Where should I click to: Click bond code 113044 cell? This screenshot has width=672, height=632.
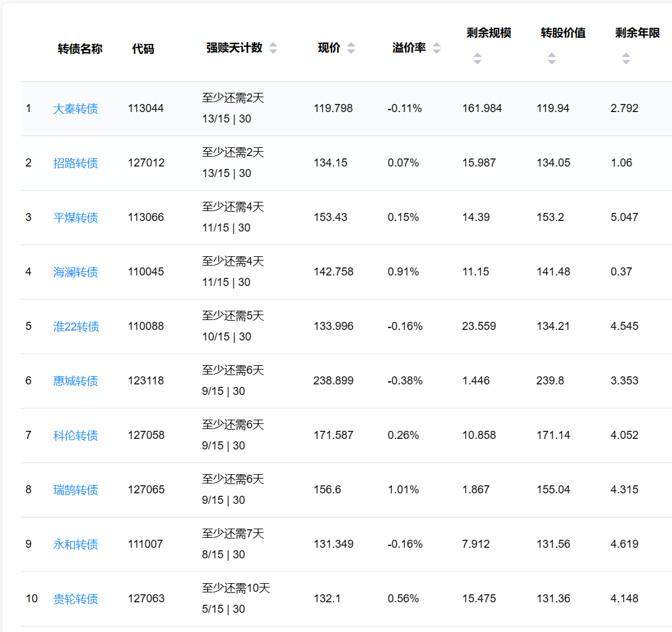[146, 108]
